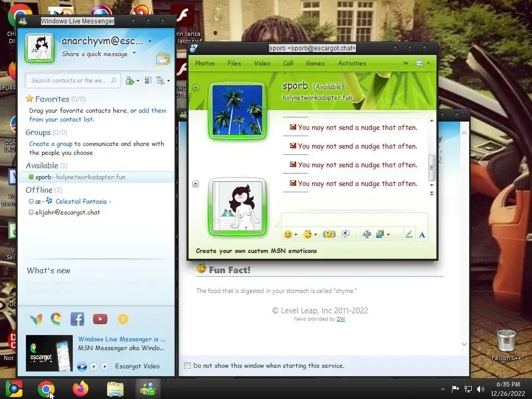Click the chat conversation scrollbar thumb
Viewport: 532px width, 399px height.
[432, 168]
